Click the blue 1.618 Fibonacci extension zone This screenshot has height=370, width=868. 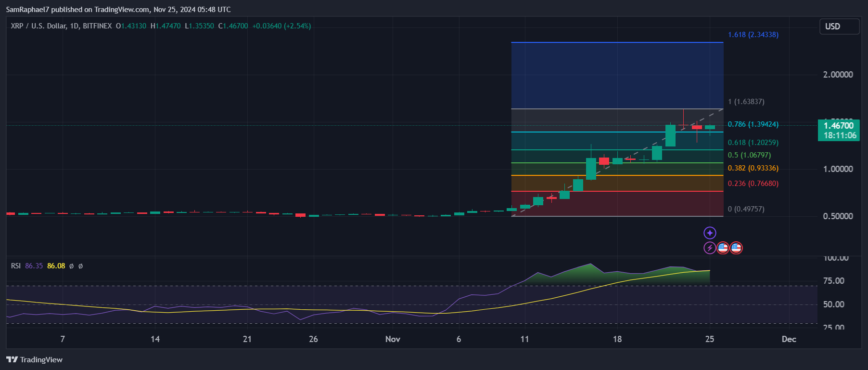[x=617, y=75]
